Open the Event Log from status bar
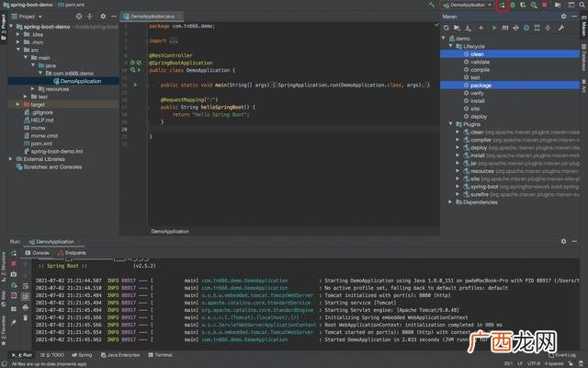The width and height of the screenshot is (588, 368). [562, 355]
